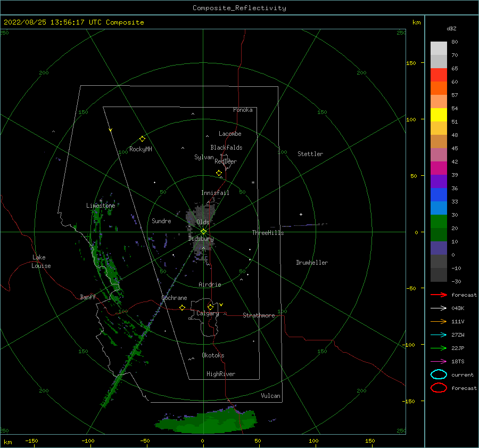Click the 0 dBZ indigo swatch

tap(439, 248)
